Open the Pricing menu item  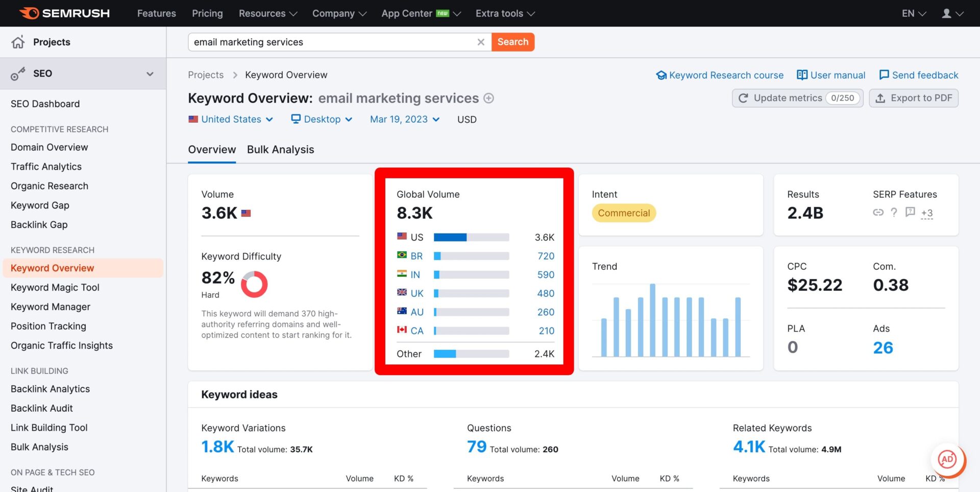207,13
